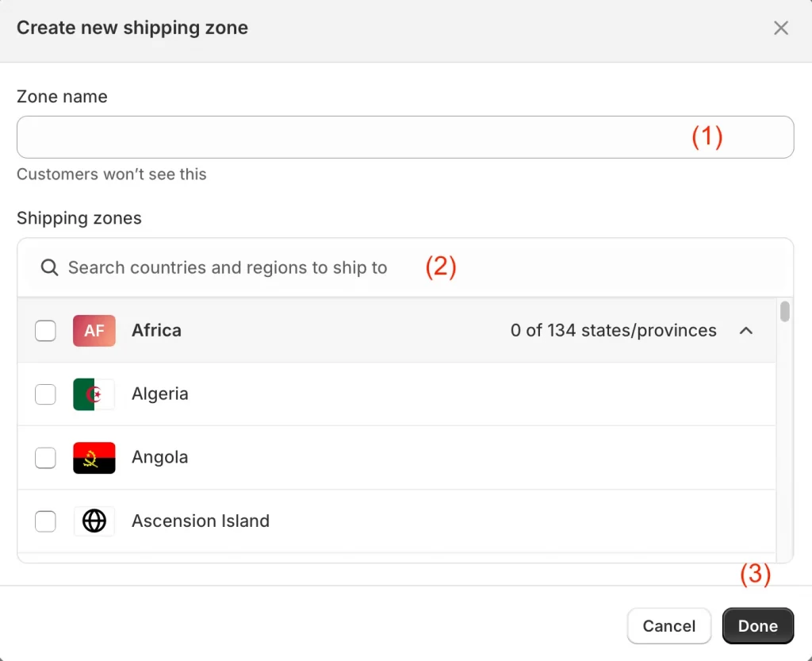This screenshot has width=812, height=661.
Task: Select the Algeria country row
Action: [160, 394]
